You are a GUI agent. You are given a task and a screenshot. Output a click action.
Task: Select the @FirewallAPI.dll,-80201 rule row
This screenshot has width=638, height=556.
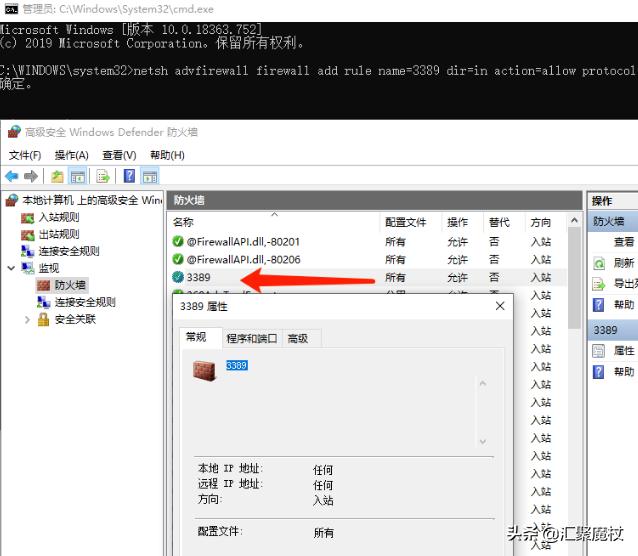[369, 242]
